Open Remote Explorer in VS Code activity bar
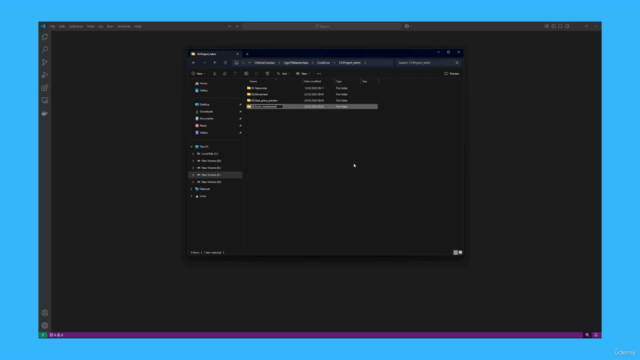Screen dimensions: 640x360 coord(45,100)
